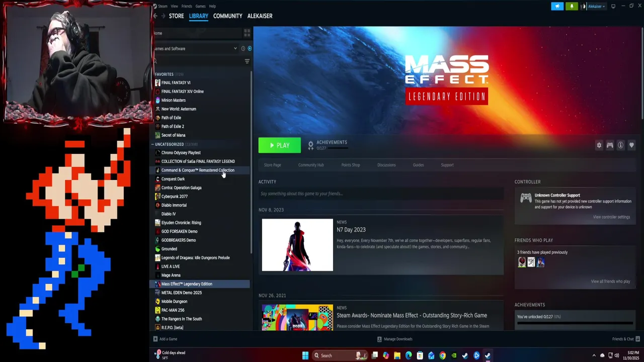
Task: Open Mass Effect settings gear icon
Action: pyautogui.click(x=599, y=145)
